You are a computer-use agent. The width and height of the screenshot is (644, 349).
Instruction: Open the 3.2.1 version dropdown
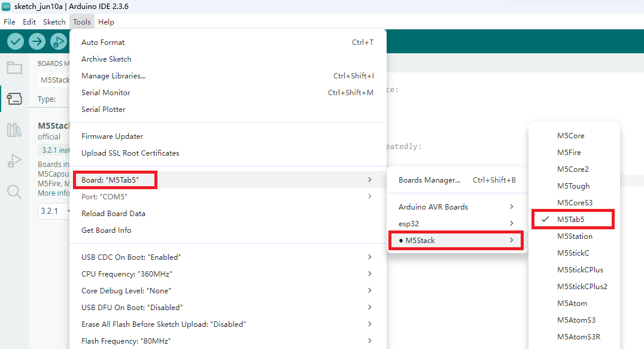point(54,211)
